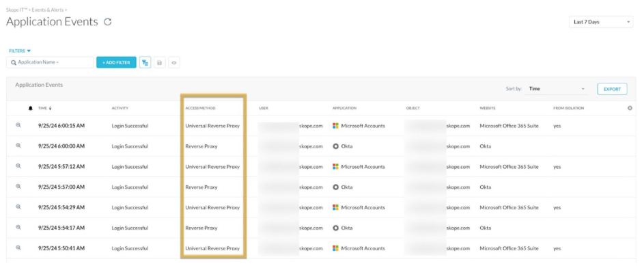644x266 pixels.
Task: Click the FROM ISOLATION column header
Action: coord(568,108)
